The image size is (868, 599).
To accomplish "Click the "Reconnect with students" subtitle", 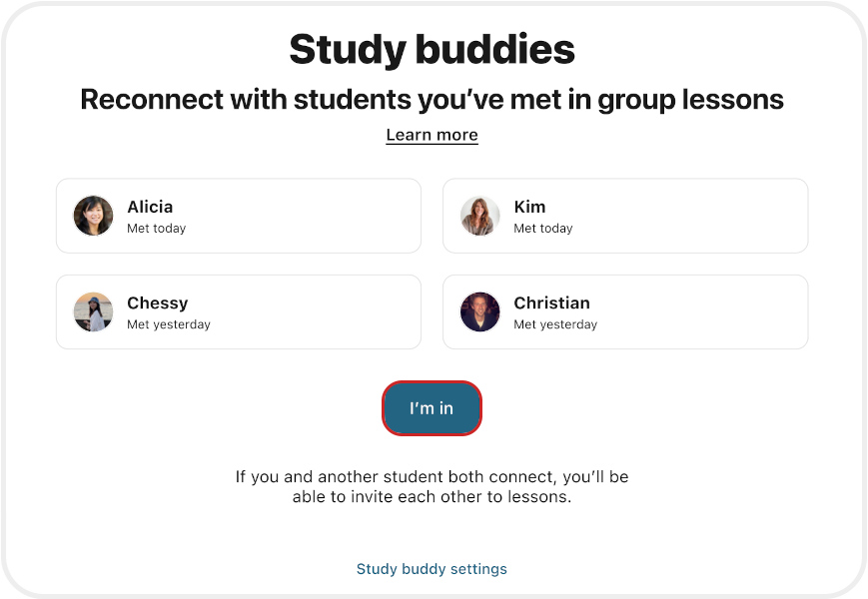I will [x=432, y=100].
